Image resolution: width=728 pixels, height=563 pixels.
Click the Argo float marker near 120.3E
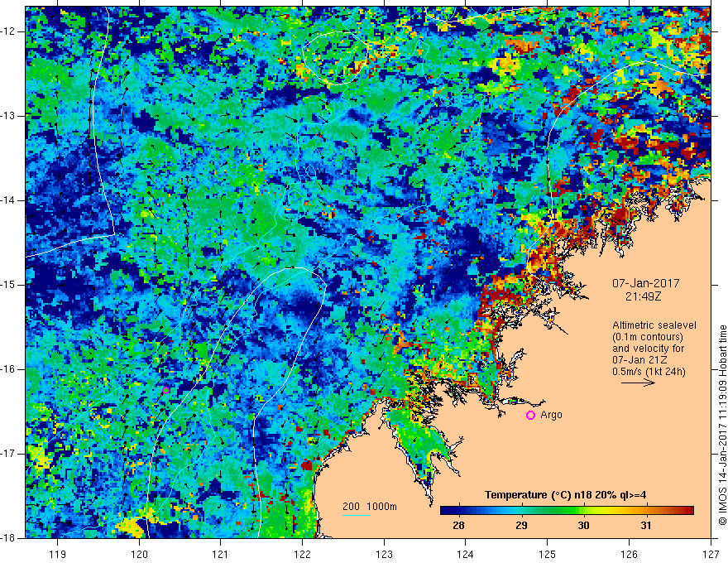click(165, 390)
